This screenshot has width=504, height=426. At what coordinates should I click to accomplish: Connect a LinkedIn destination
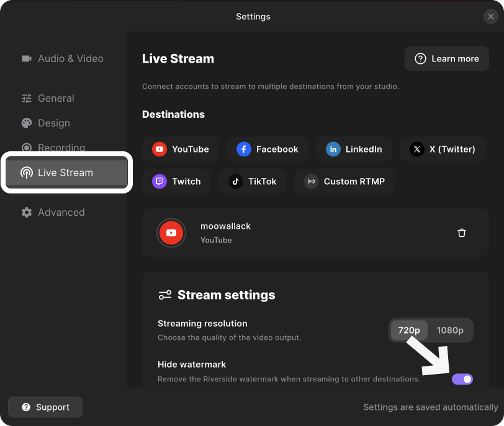(354, 149)
